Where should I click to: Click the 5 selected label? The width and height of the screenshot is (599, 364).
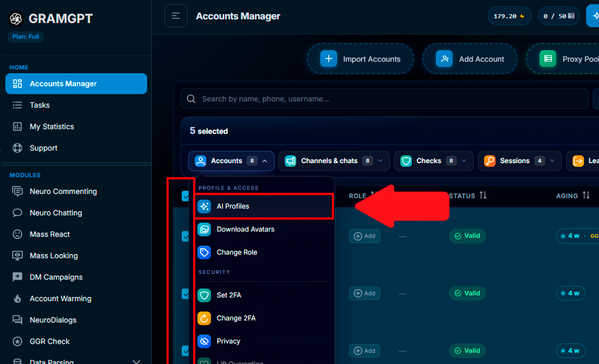click(x=208, y=131)
